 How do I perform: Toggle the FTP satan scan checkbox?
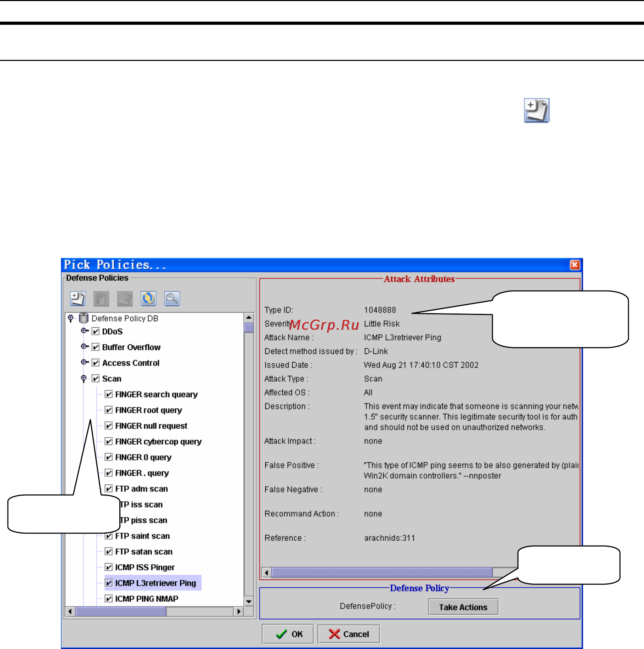[x=109, y=552]
